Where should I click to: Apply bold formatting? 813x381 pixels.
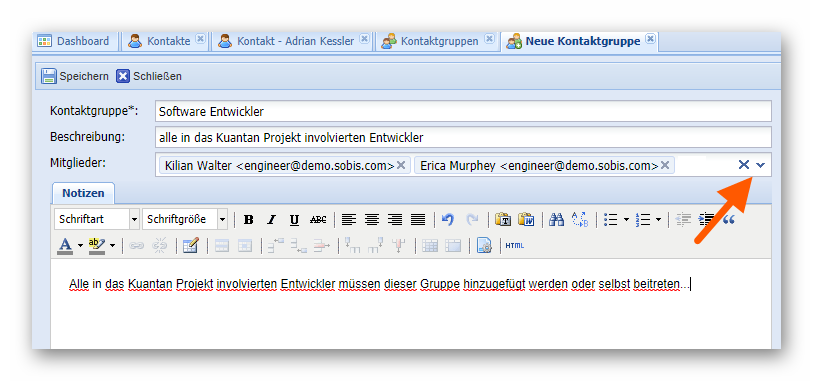pos(248,220)
